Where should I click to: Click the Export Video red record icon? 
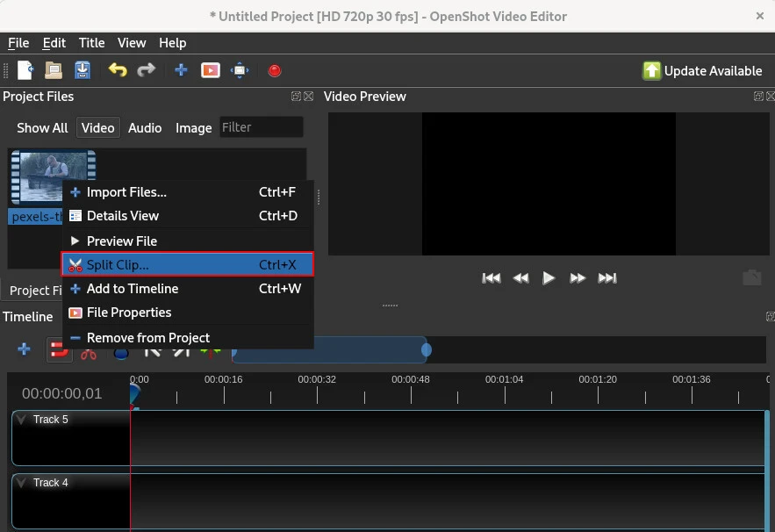pos(275,70)
